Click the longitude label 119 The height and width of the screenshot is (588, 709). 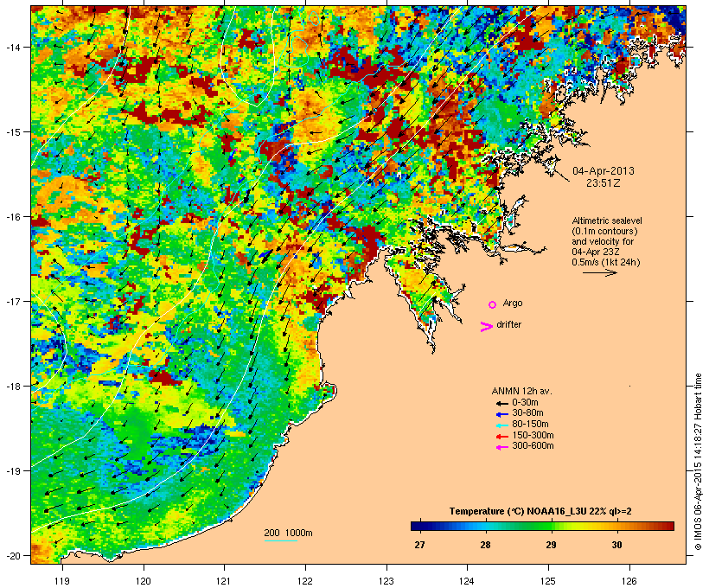coord(62,581)
